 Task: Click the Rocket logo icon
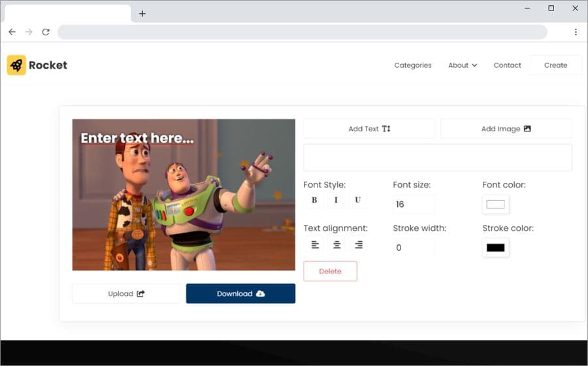point(16,65)
